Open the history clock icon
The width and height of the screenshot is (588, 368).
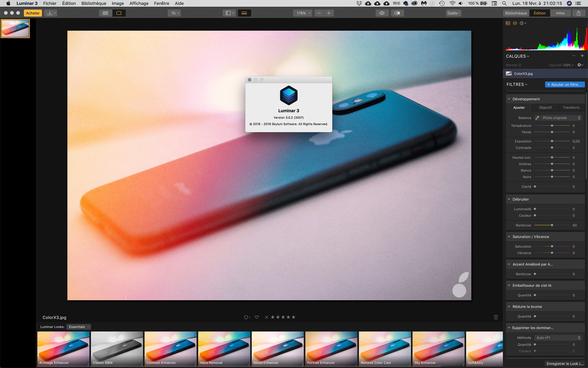[x=522, y=23]
